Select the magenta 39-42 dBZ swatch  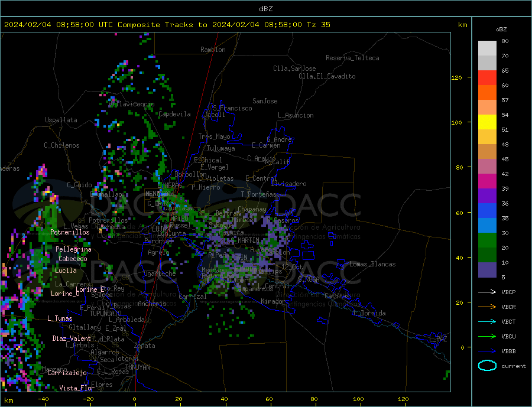click(x=487, y=181)
